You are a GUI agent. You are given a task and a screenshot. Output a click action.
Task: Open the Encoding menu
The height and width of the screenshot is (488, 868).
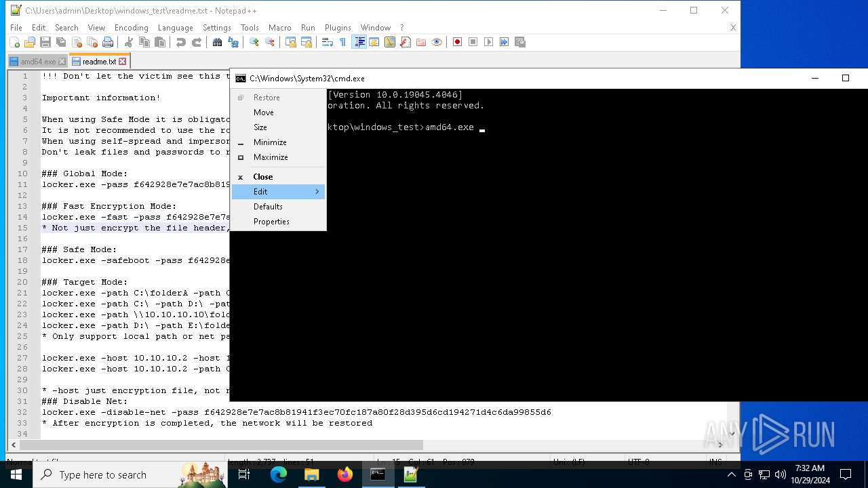pyautogui.click(x=131, y=28)
